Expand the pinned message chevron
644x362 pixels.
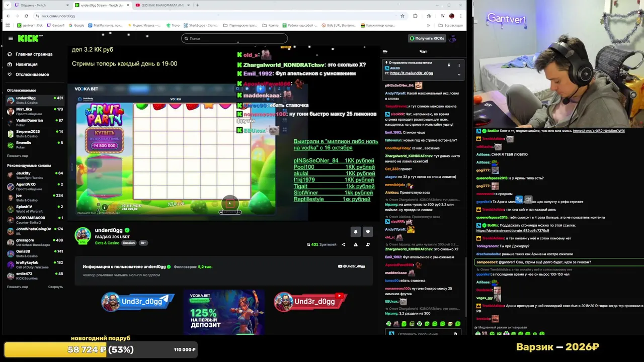tap(459, 74)
